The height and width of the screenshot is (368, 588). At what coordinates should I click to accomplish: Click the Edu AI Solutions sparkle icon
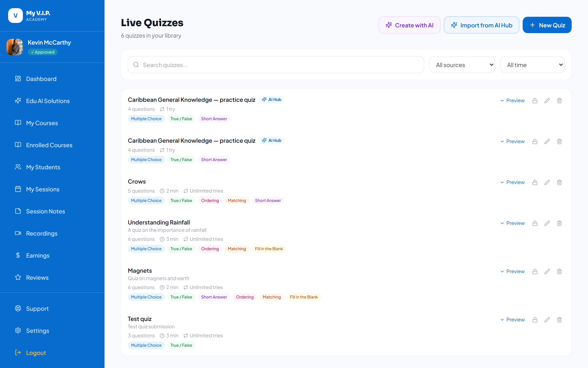pyautogui.click(x=18, y=101)
